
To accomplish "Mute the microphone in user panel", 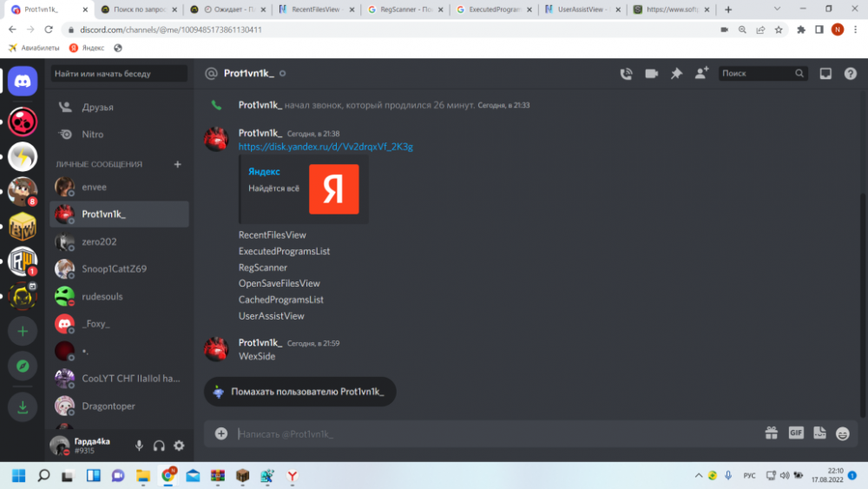I will point(139,446).
